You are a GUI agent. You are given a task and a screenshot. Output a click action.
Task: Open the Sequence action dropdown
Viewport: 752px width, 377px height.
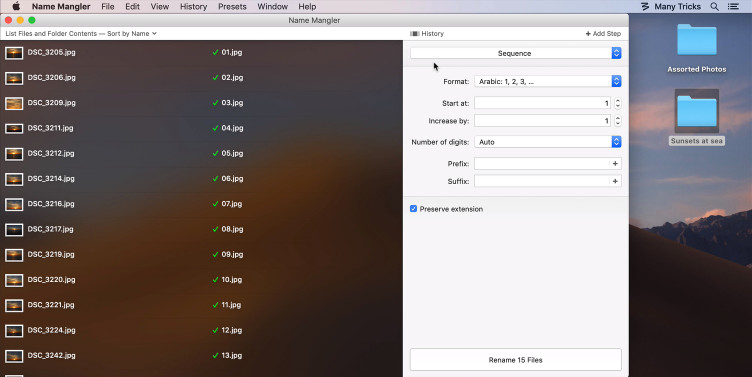(x=516, y=53)
